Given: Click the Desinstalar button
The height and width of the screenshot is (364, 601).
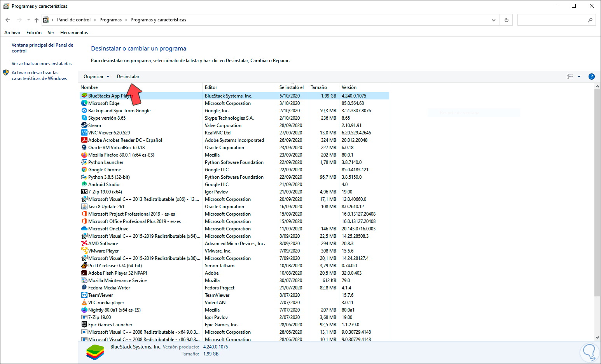Looking at the screenshot, I should click(128, 77).
